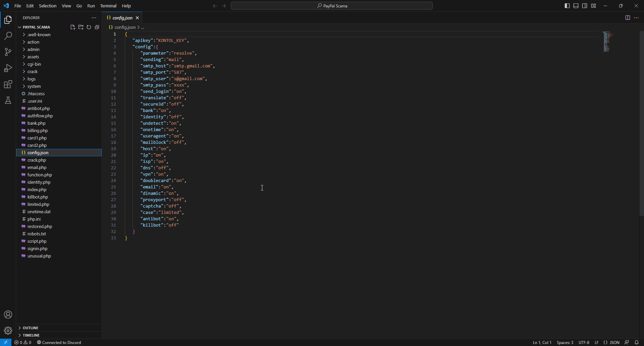
Task: Toggle the bottom Panel layout button
Action: point(576,6)
